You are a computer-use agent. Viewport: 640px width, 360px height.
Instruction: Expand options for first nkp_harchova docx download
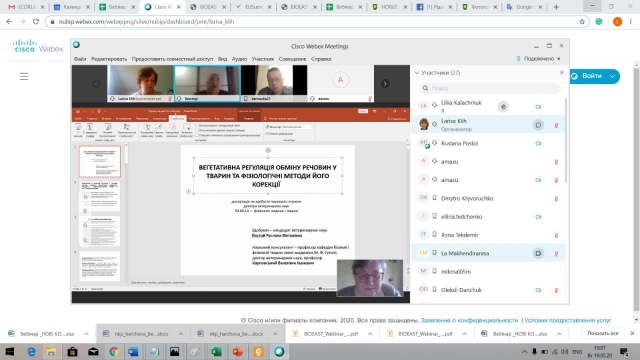(x=181, y=334)
